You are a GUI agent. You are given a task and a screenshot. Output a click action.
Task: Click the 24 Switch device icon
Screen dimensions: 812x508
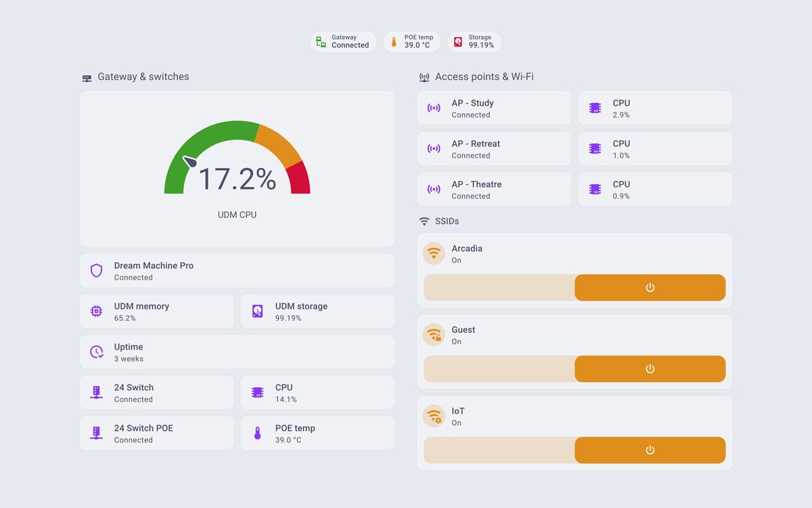[x=96, y=393]
